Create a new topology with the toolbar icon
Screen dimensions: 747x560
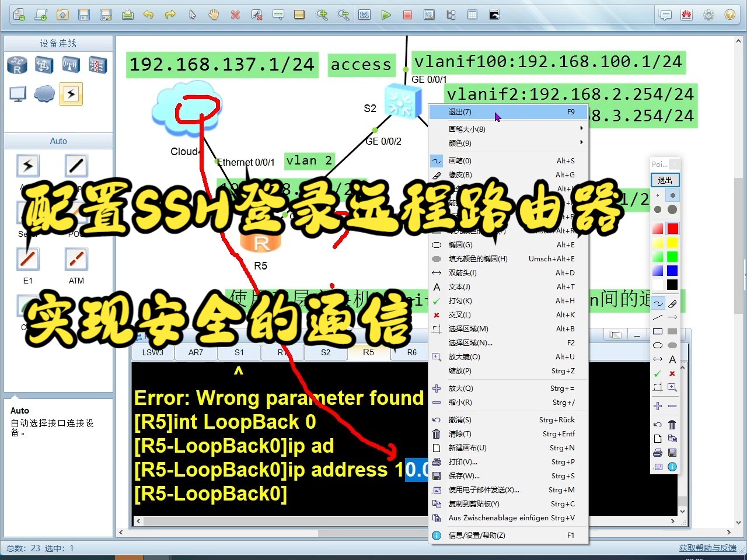pyautogui.click(x=19, y=15)
